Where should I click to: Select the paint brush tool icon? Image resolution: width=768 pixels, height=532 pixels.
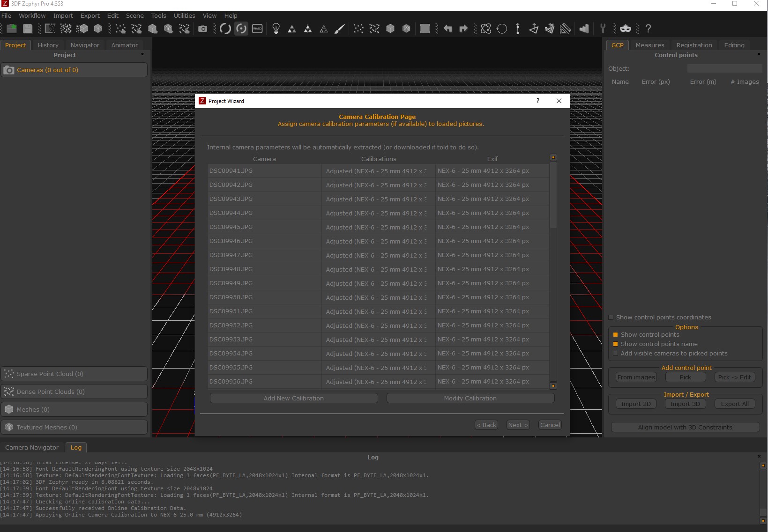[340, 29]
